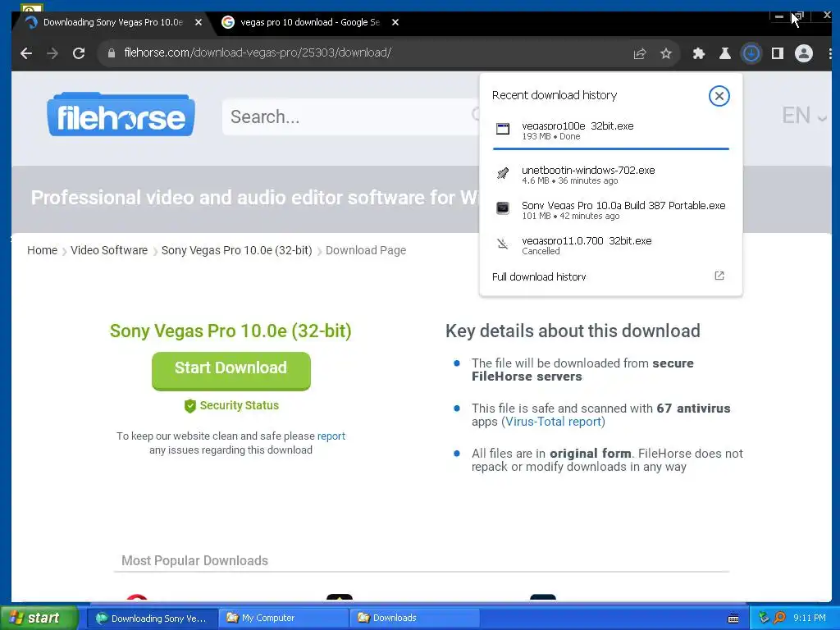Click the Sony Vegas Pro 10.0e (32-bit) heading
This screenshot has width=840, height=630.
[231, 331]
